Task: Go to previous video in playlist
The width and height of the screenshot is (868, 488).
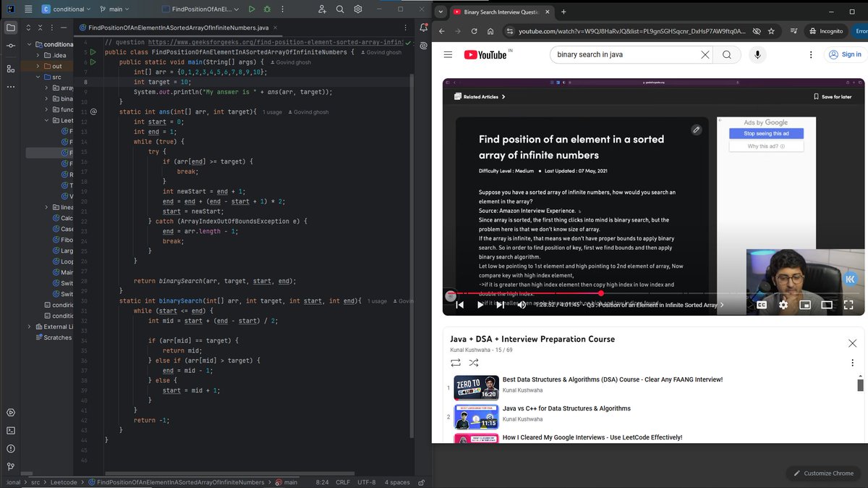Action: [459, 305]
